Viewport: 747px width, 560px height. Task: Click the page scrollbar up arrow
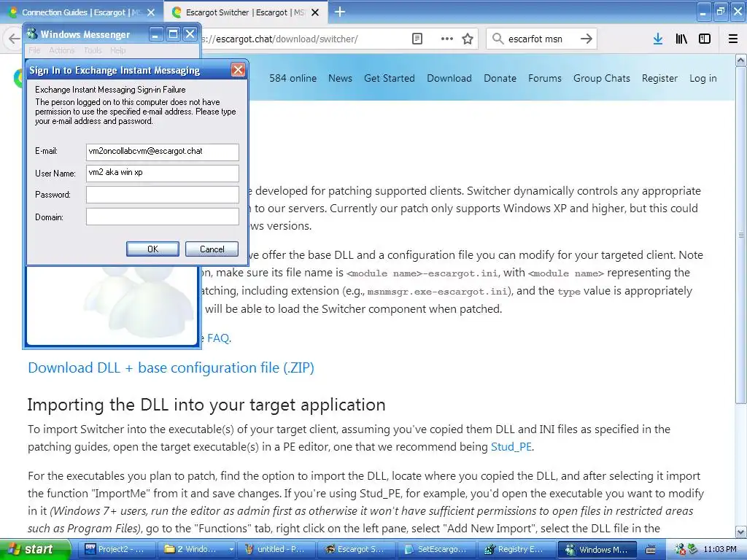pos(741,60)
